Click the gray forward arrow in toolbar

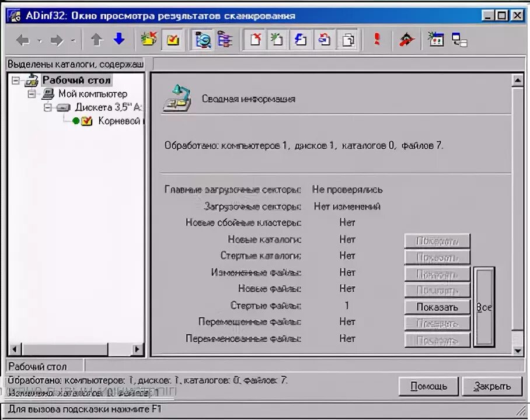(x=57, y=41)
